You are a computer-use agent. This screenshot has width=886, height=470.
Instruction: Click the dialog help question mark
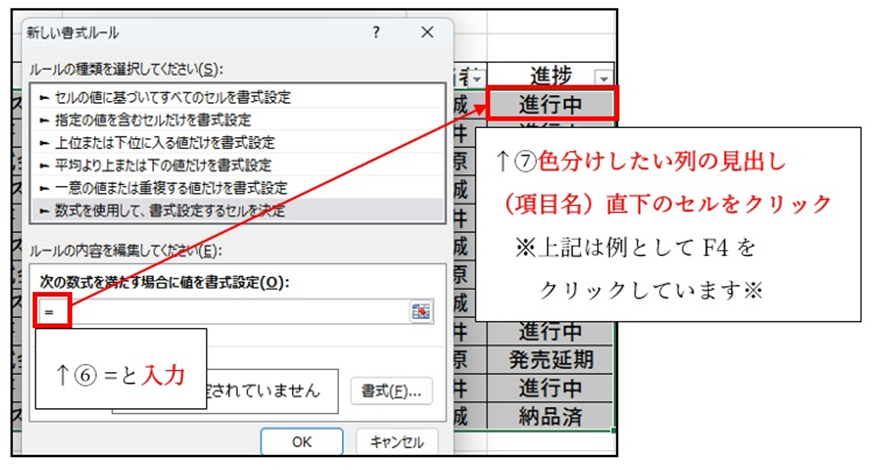click(375, 32)
